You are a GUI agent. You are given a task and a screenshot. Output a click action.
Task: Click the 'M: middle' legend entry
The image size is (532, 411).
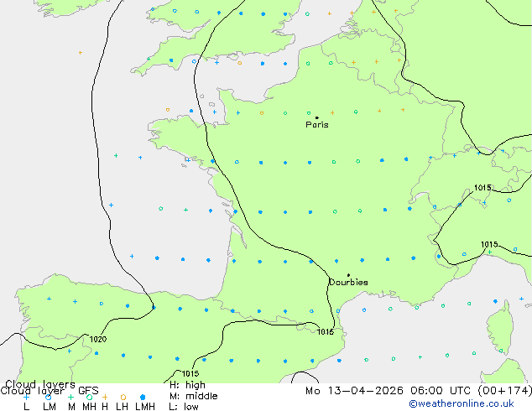[193, 396]
